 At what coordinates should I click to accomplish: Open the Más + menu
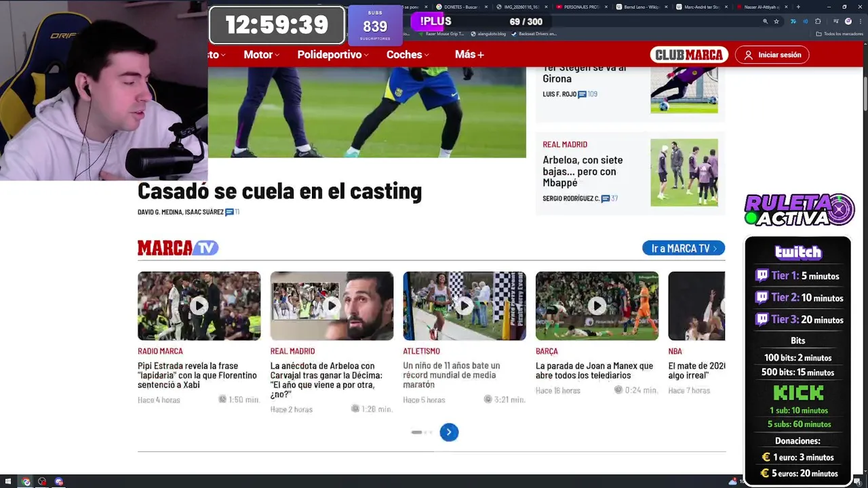[469, 54]
